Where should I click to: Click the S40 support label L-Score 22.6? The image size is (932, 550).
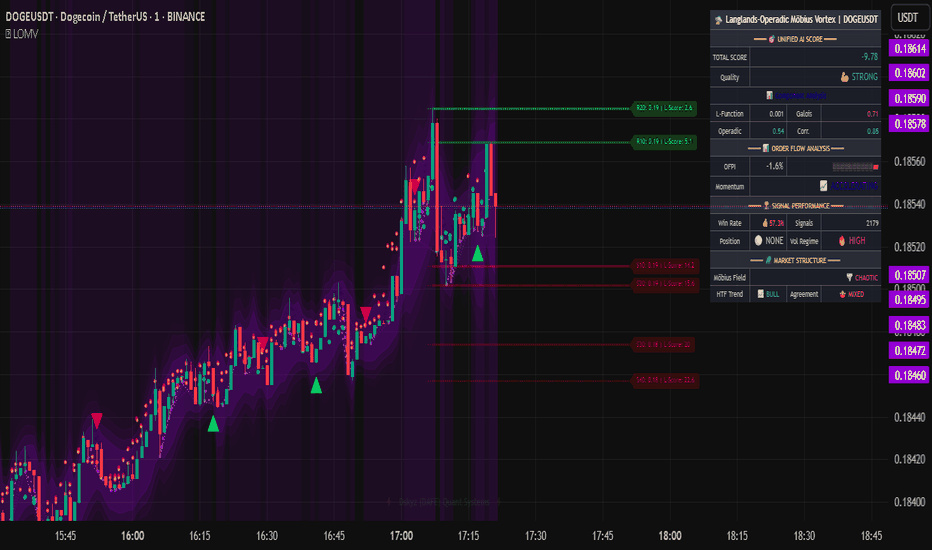pyautogui.click(x=665, y=379)
